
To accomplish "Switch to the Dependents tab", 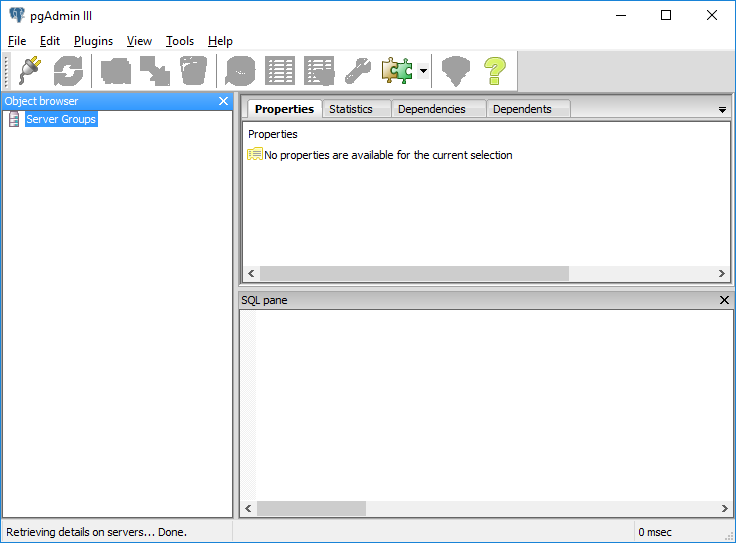I will pyautogui.click(x=528, y=109).
